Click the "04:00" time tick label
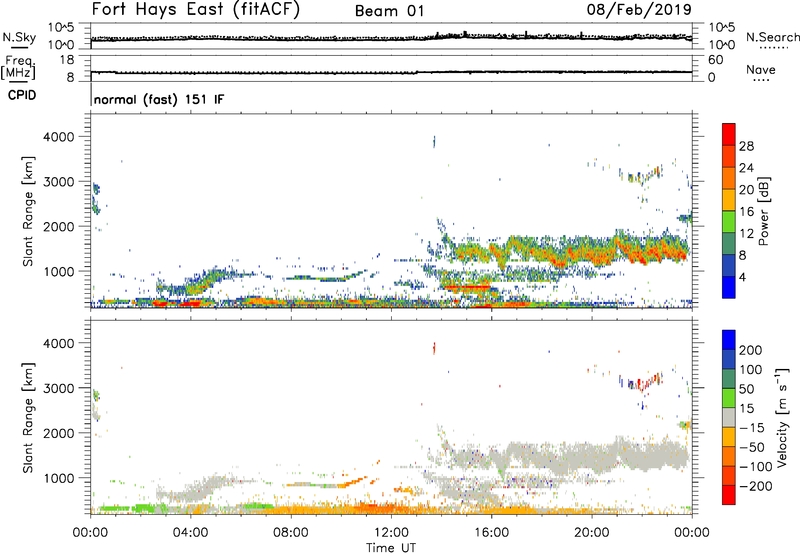 click(x=190, y=533)
